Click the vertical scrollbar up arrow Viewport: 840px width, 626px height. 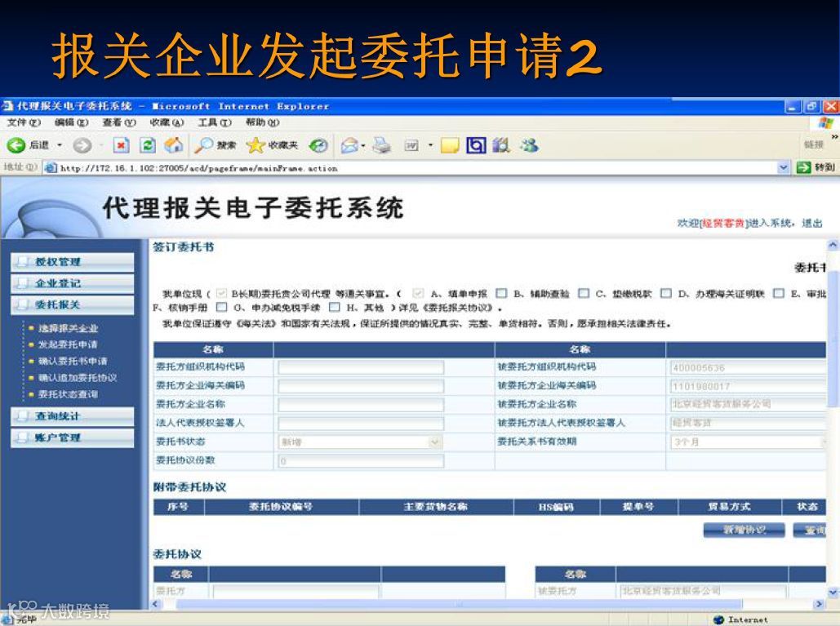tap(833, 246)
